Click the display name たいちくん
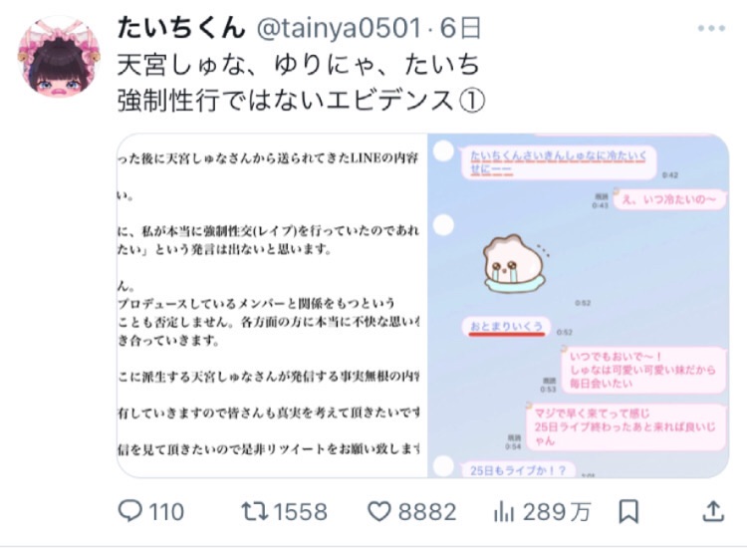 click(181, 28)
